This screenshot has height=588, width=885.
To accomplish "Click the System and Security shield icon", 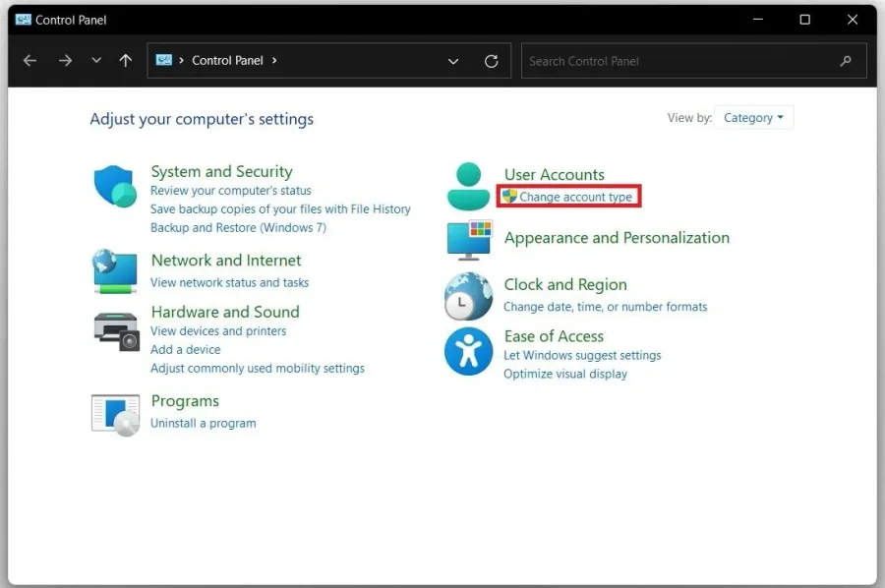I will click(115, 186).
